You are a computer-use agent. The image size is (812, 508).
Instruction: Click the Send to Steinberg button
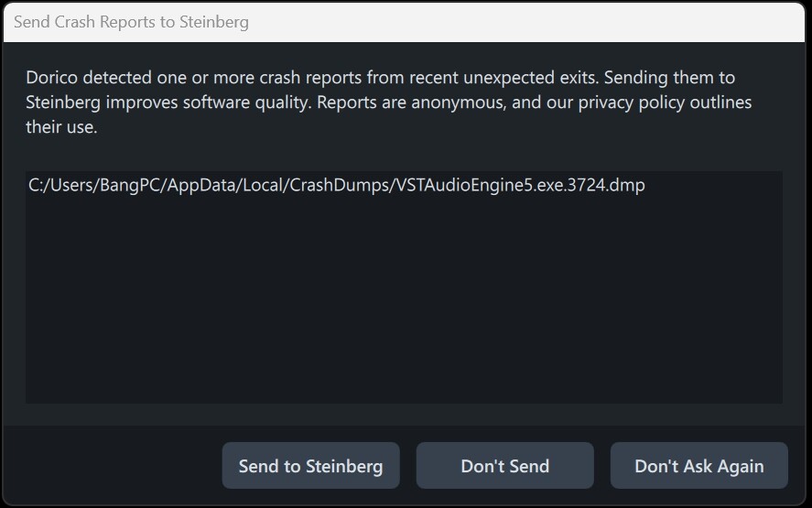point(310,466)
